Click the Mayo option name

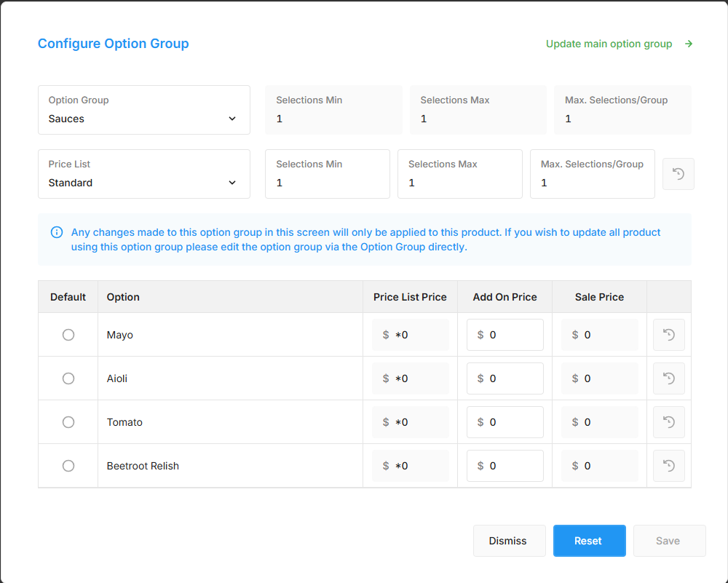coord(120,335)
